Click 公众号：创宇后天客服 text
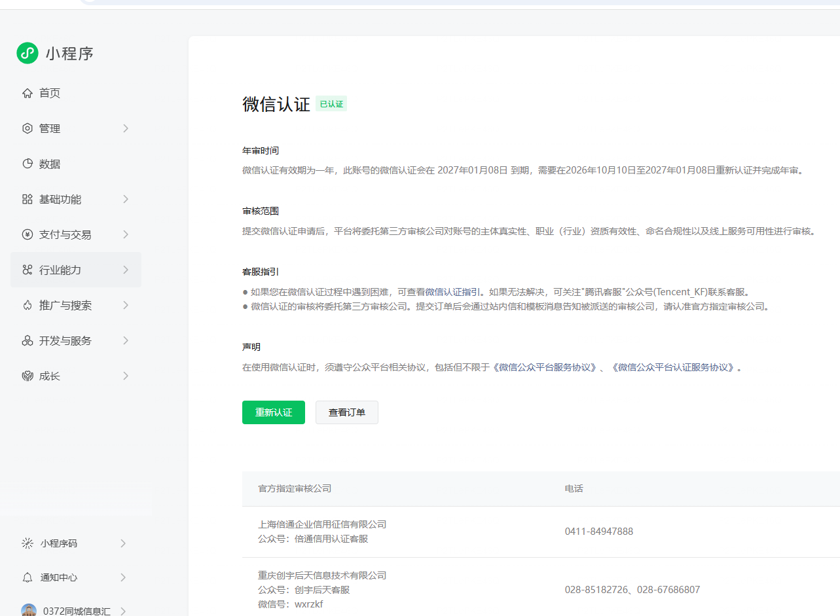Screen dimensions: 840x616 click(304, 590)
